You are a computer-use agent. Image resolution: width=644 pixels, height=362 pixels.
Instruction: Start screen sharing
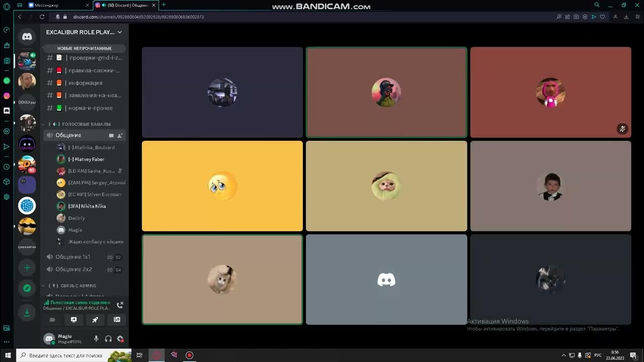(73, 319)
